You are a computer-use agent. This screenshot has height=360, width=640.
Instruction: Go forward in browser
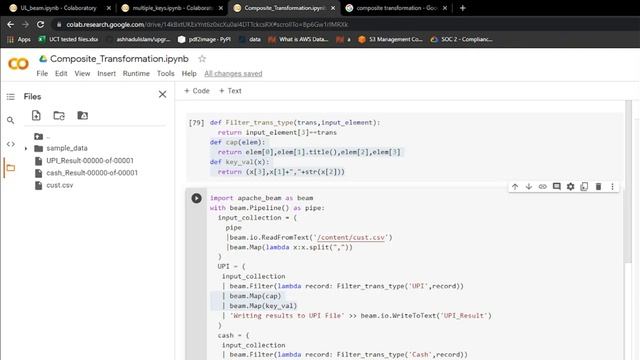[x=25, y=24]
